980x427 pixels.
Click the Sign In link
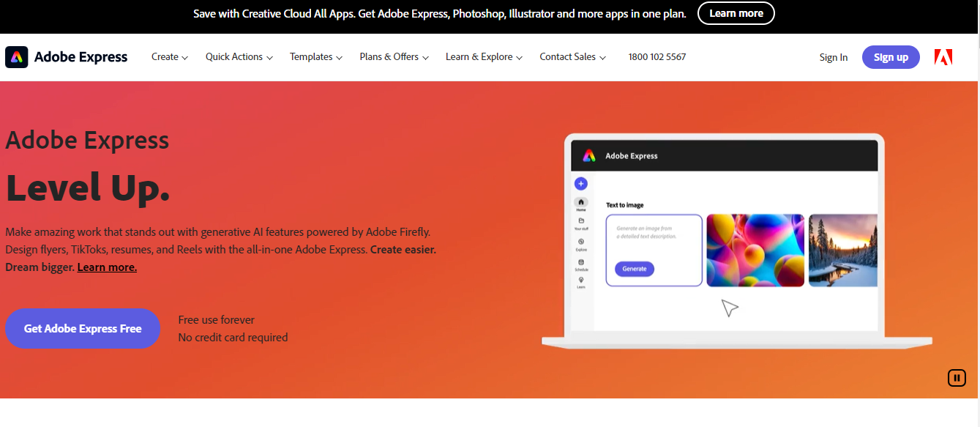(x=834, y=57)
